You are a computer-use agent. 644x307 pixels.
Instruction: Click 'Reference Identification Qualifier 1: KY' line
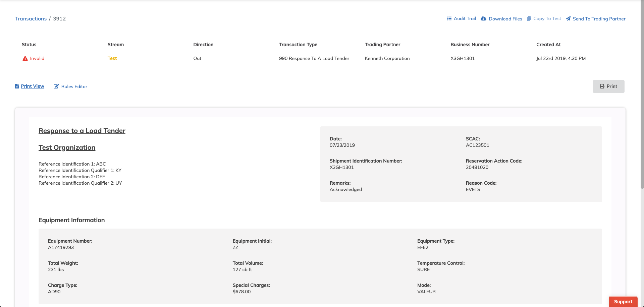point(80,170)
